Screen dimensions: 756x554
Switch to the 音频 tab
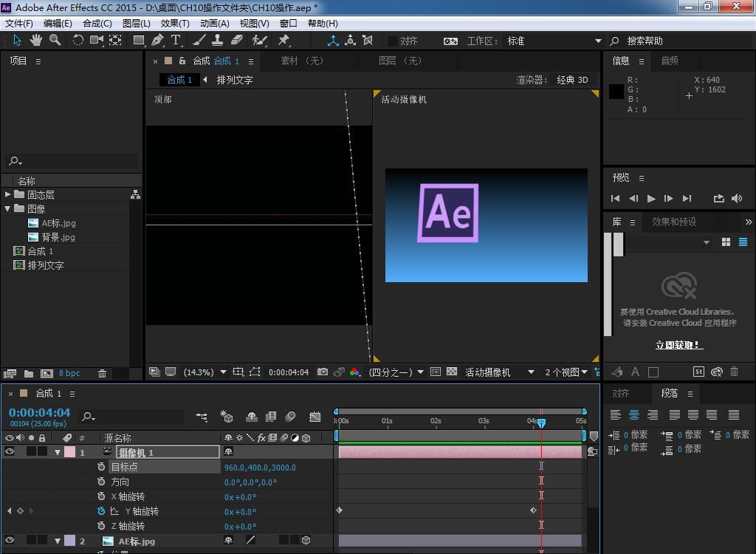670,61
